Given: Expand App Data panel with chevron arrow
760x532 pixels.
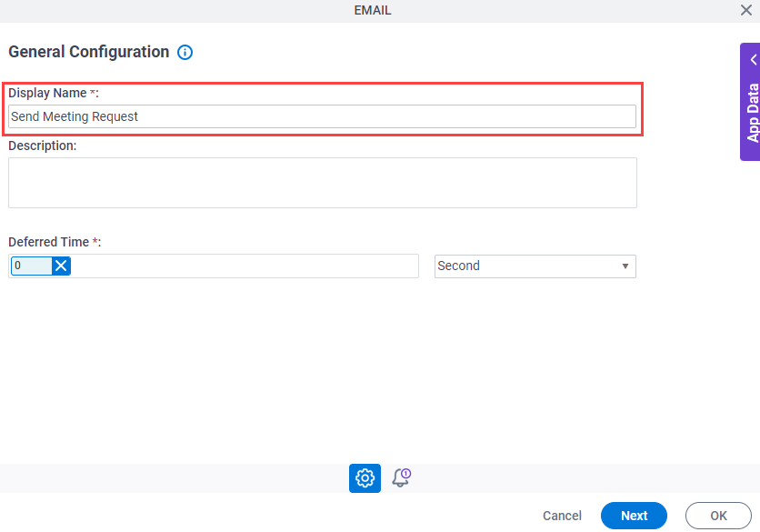Looking at the screenshot, I should [754, 60].
